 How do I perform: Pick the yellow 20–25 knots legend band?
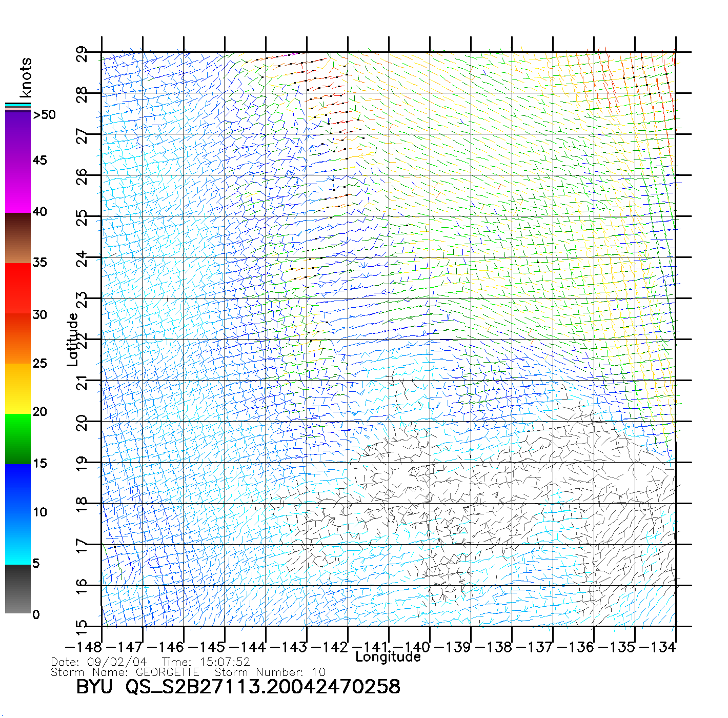tap(18, 388)
